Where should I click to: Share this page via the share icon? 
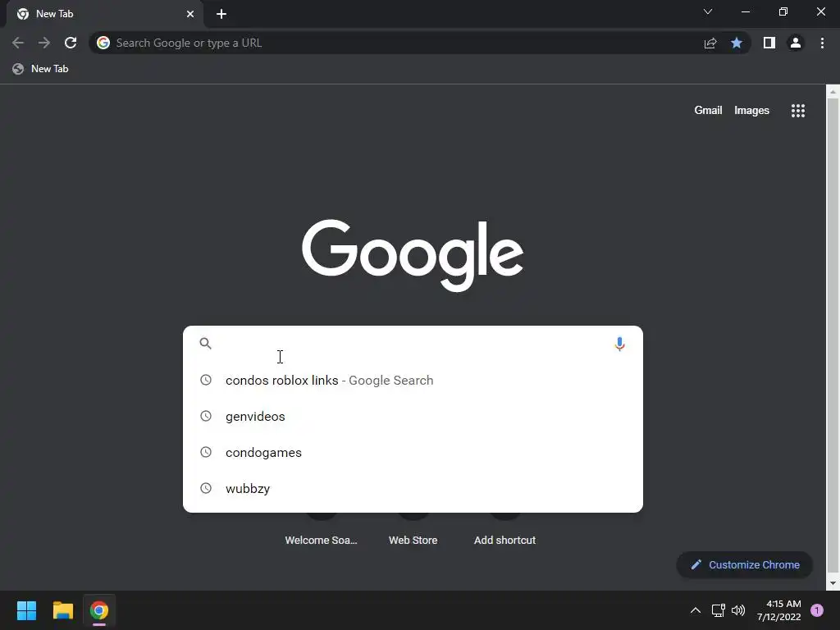[x=710, y=43]
